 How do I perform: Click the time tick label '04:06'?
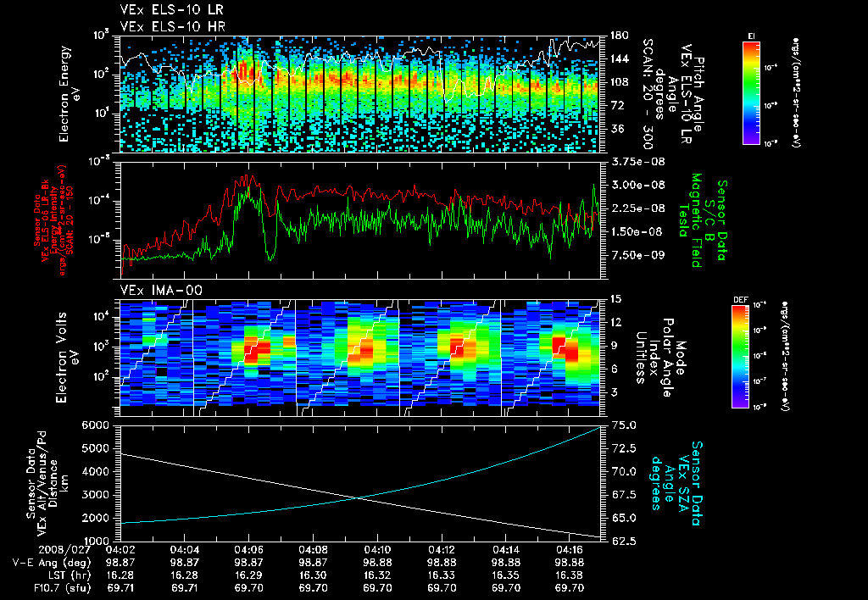(x=248, y=550)
